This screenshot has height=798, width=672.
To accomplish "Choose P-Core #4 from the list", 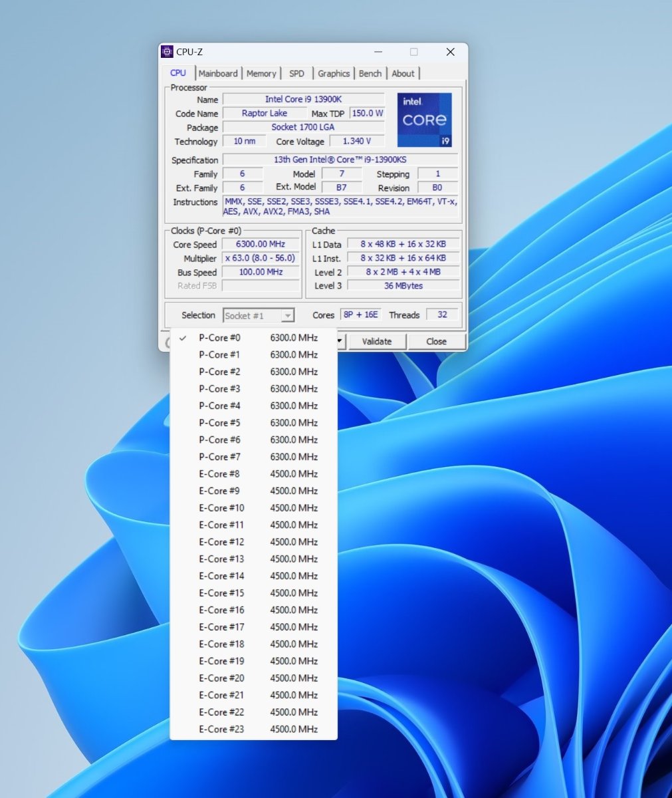I will 254,406.
